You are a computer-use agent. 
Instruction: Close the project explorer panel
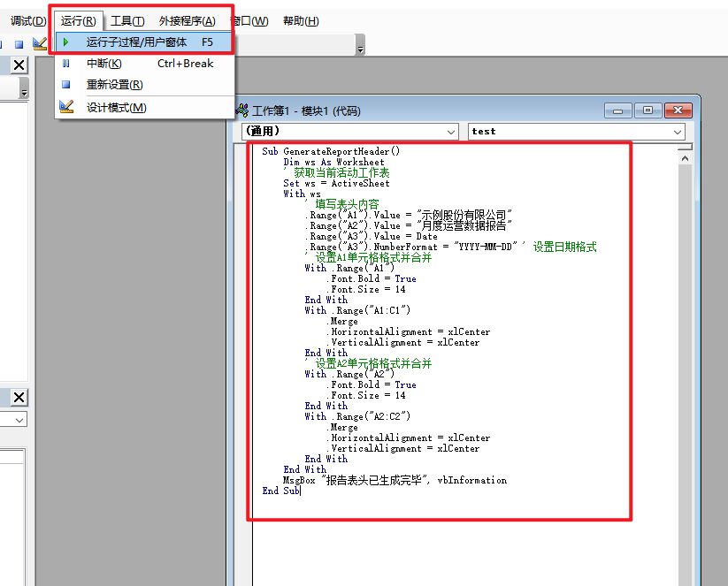coord(19,65)
